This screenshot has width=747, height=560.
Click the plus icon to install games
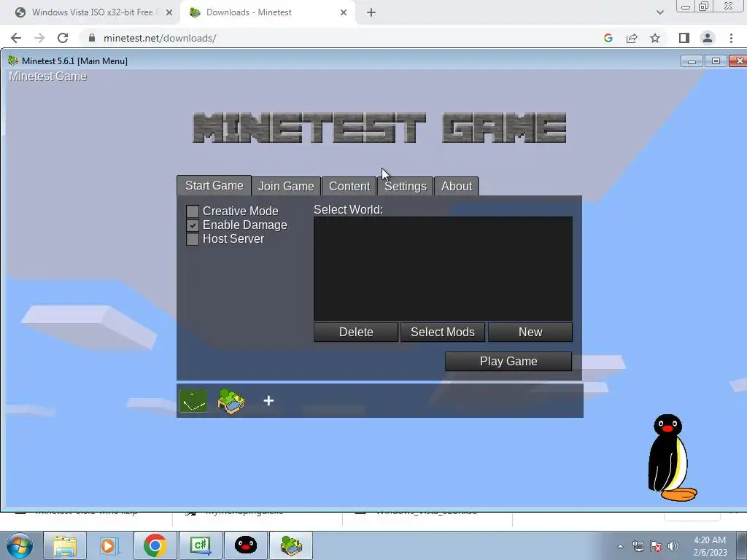[268, 400]
